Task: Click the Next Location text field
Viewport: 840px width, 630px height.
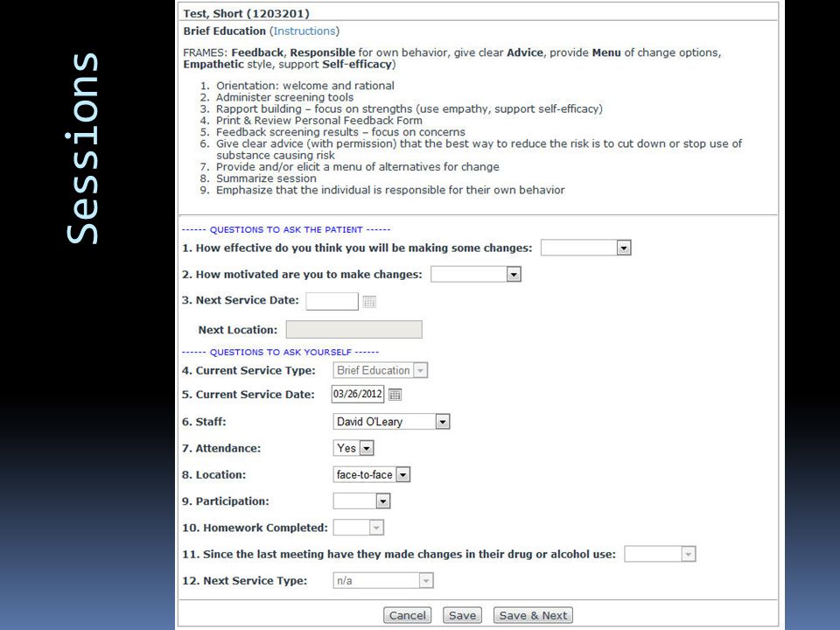Action: [x=354, y=330]
